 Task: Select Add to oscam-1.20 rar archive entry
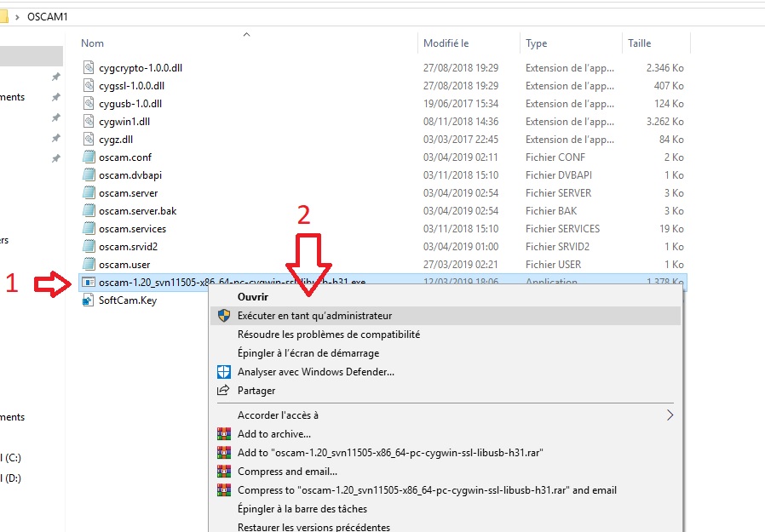tap(390, 453)
